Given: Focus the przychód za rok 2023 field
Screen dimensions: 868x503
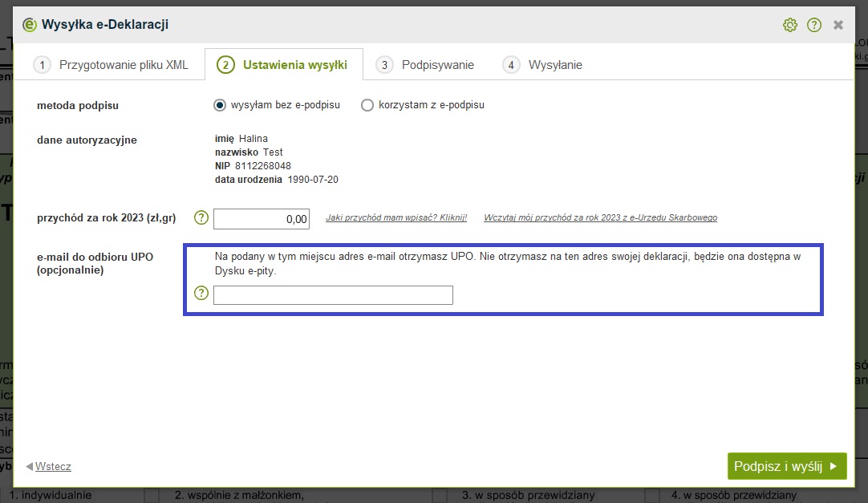Looking at the screenshot, I should tap(262, 218).
